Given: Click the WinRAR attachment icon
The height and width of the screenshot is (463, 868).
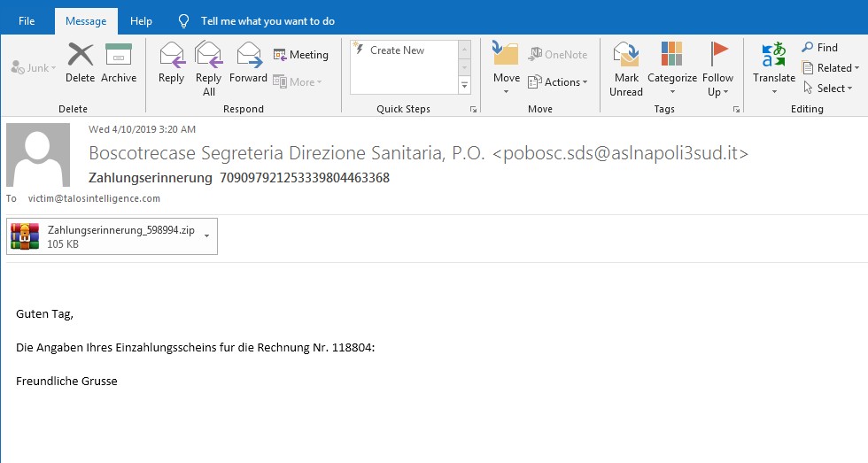Looking at the screenshot, I should (25, 236).
